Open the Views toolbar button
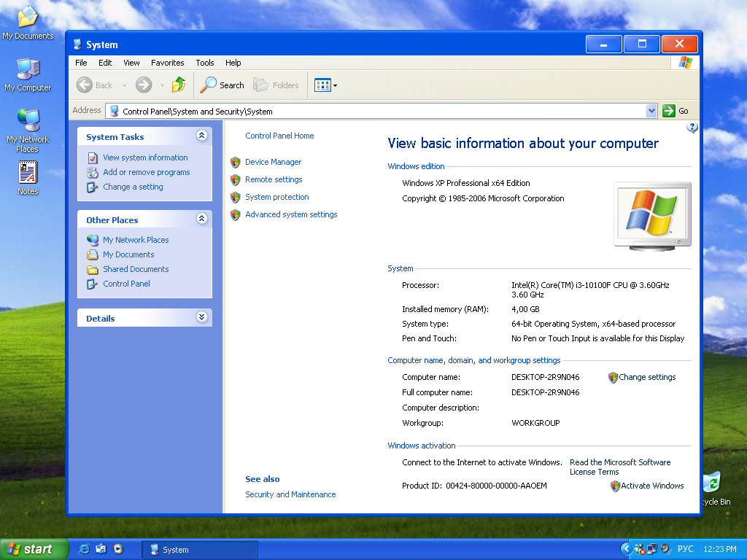This screenshot has height=560, width=747. click(326, 85)
